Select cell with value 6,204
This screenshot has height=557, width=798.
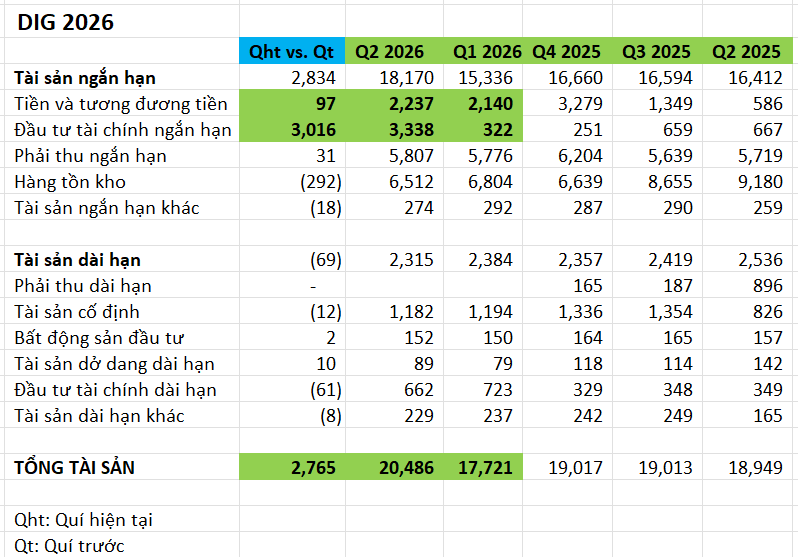pos(567,155)
